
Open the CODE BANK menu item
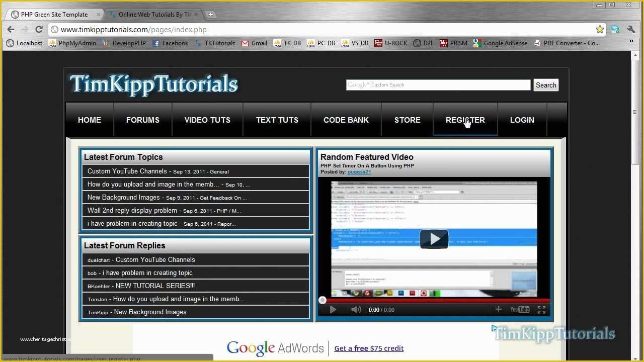click(x=346, y=120)
